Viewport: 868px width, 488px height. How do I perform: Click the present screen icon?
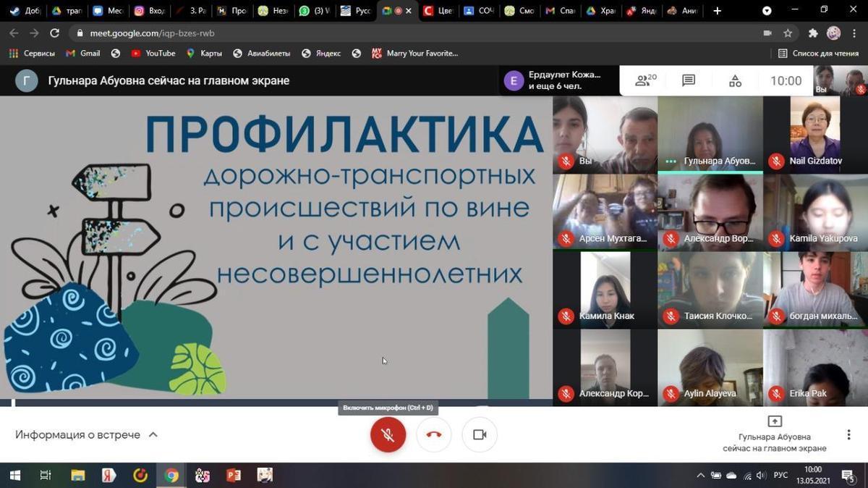(x=774, y=421)
